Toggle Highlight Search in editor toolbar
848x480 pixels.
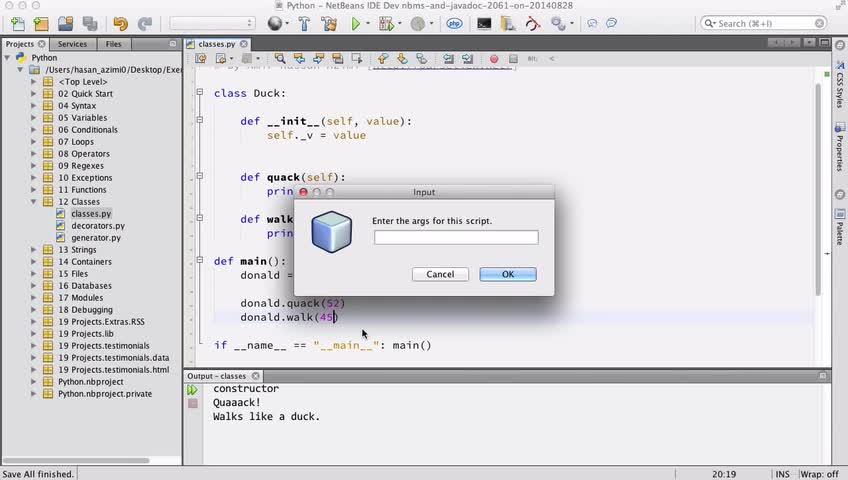coord(337,58)
